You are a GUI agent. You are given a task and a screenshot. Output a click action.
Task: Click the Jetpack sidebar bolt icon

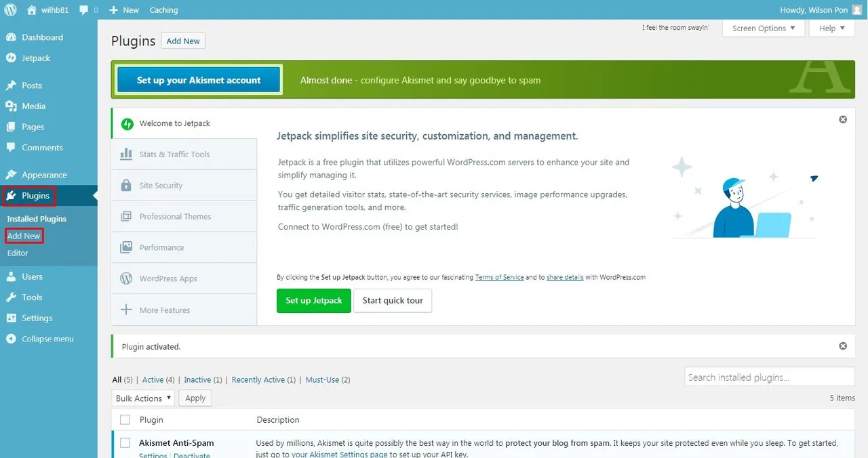click(11, 58)
